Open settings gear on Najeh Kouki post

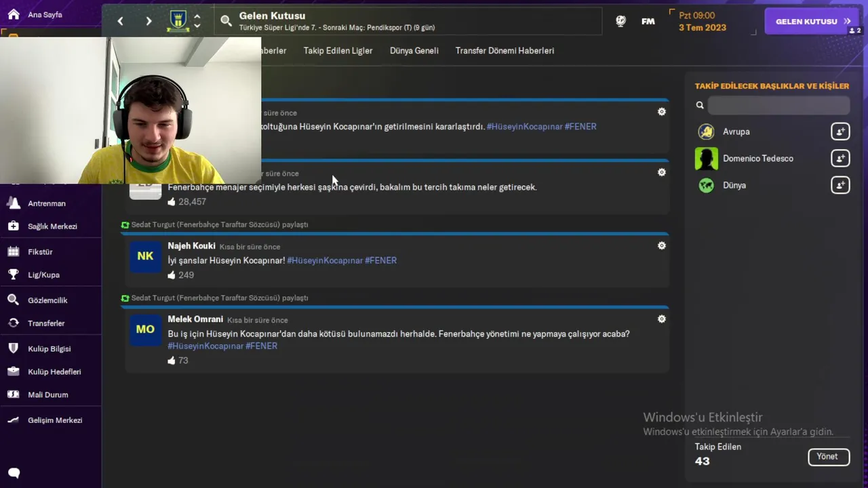[662, 245]
